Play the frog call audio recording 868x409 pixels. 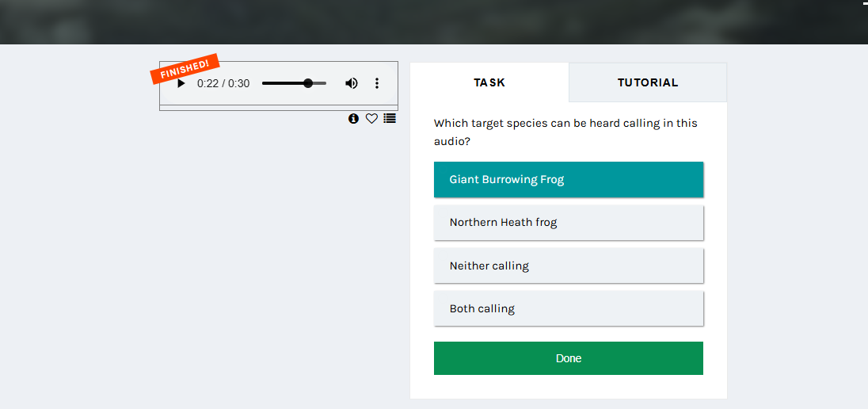(181, 83)
